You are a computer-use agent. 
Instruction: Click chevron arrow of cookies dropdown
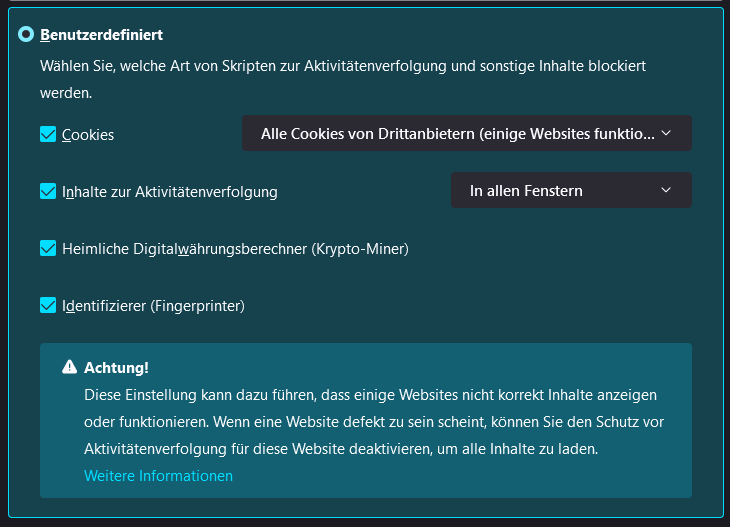tap(667, 133)
